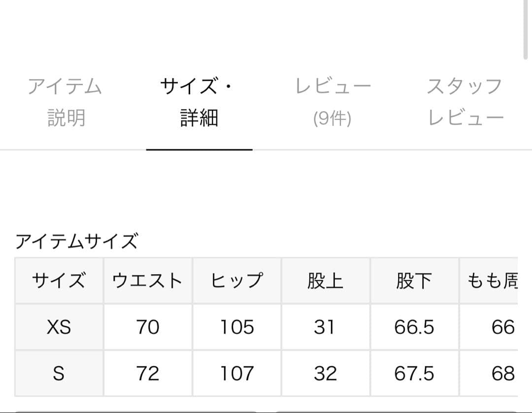Click the inseam value 66.5 for XS
Screen dimensions: 532x413
coord(414,327)
